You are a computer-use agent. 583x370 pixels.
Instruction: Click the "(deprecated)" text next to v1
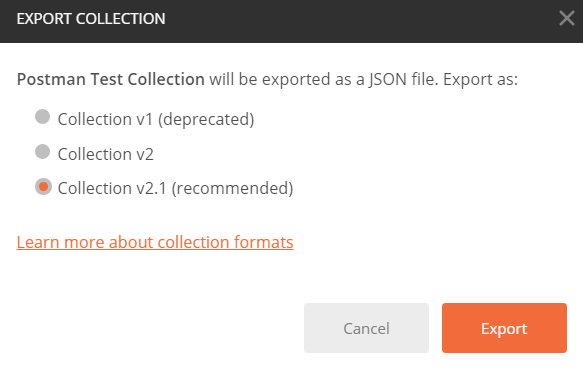pos(206,120)
